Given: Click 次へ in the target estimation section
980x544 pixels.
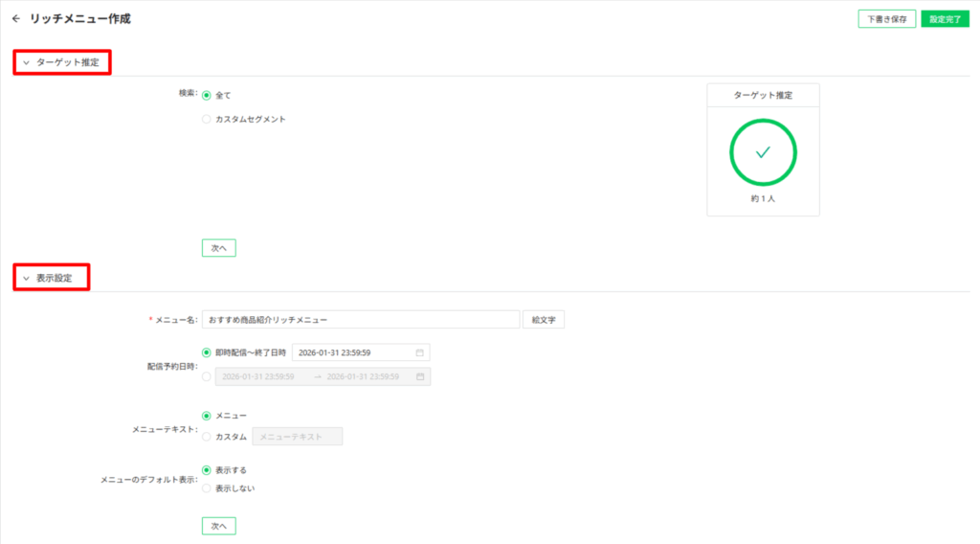Looking at the screenshot, I should (218, 248).
